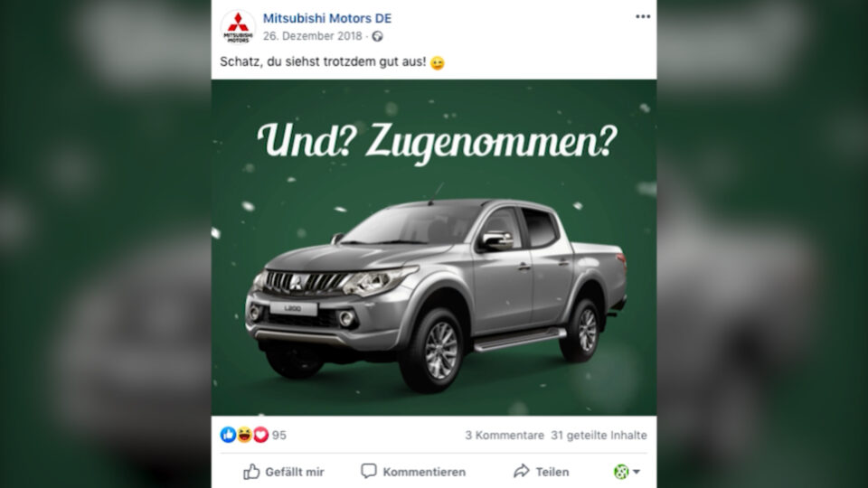Click the Kommentieren button
The image size is (868, 488).
coord(413,472)
